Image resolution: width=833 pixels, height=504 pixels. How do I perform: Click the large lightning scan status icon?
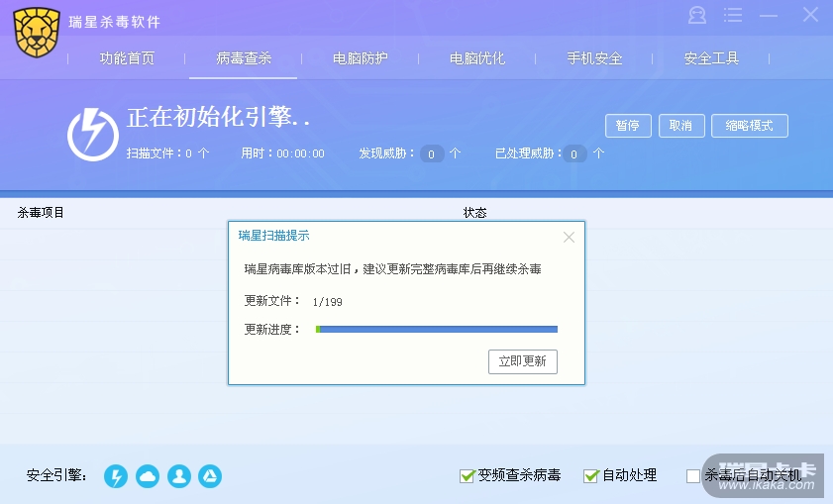(x=93, y=135)
